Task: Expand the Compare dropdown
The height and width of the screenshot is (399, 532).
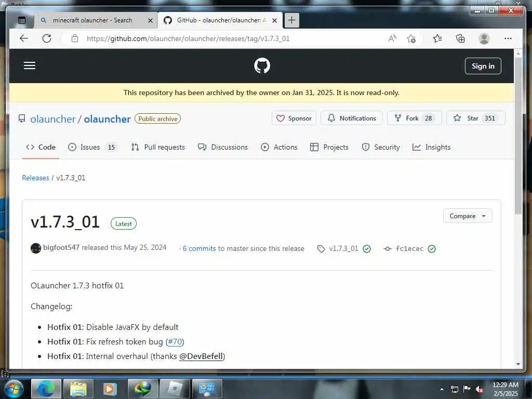Action: click(468, 216)
